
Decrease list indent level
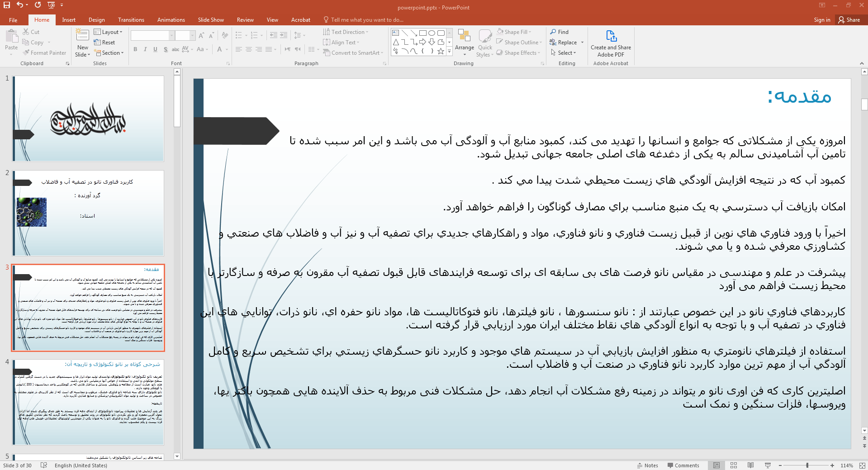point(274,35)
